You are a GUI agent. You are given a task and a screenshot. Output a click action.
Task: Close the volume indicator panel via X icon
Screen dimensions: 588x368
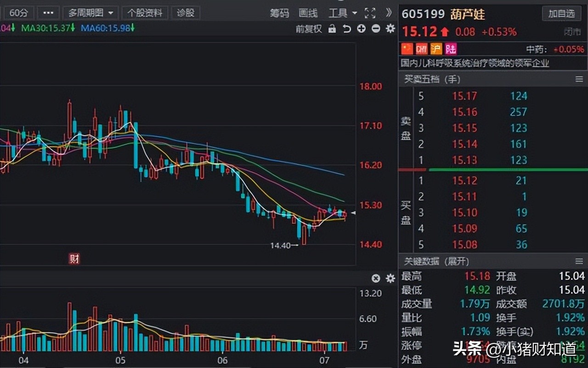tap(375, 278)
